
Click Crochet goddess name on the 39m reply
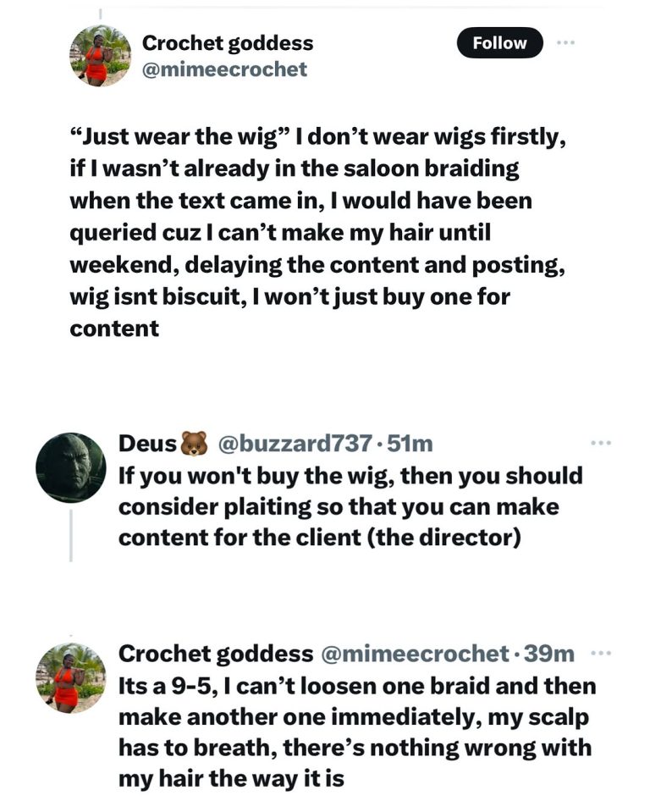coord(214,654)
